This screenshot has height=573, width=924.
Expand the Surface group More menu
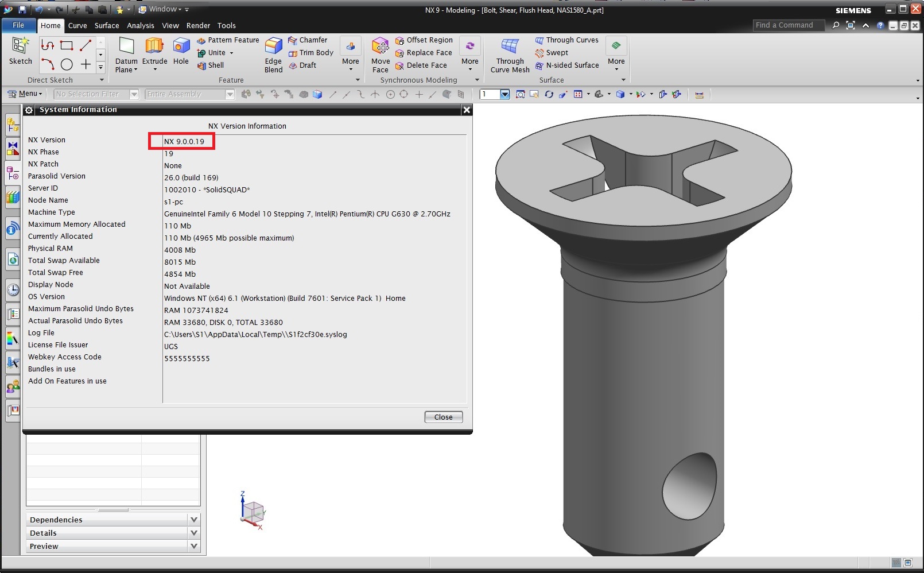[x=616, y=54]
